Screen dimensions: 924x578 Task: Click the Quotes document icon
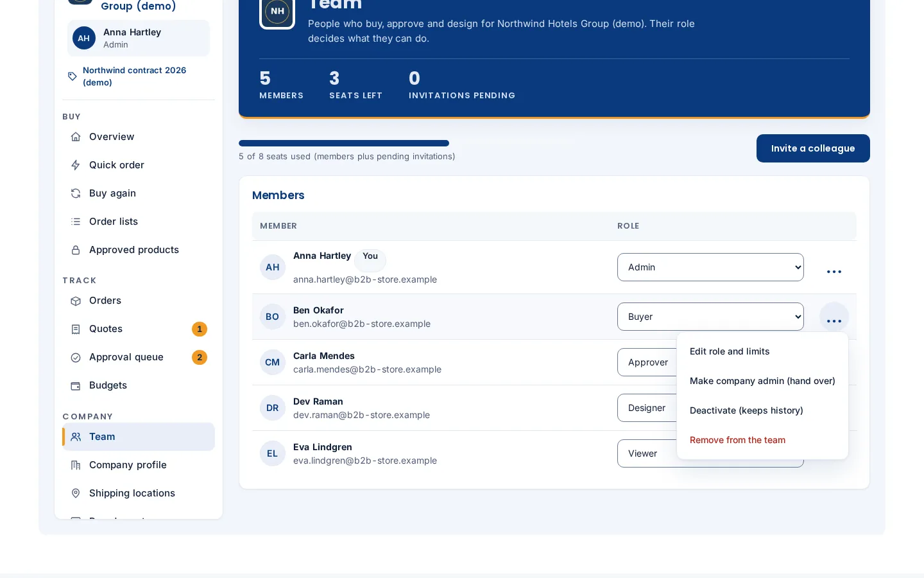(x=76, y=329)
